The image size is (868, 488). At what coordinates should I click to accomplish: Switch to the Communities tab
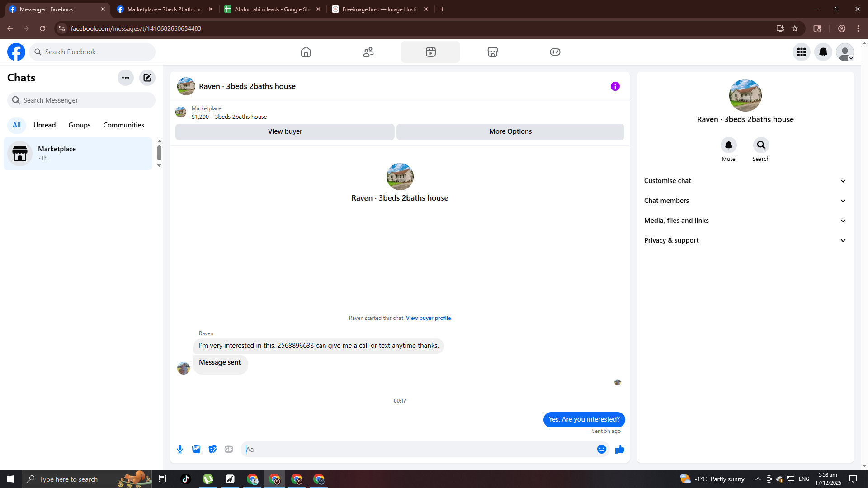click(123, 125)
